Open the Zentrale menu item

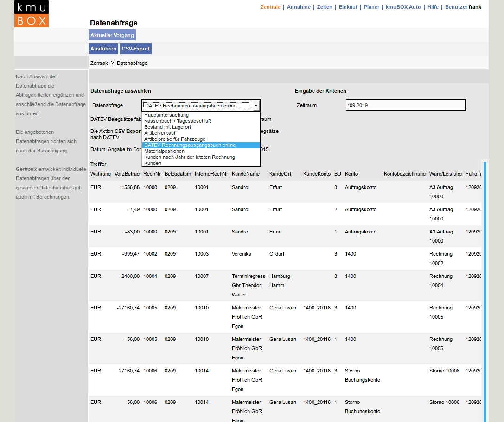270,7
